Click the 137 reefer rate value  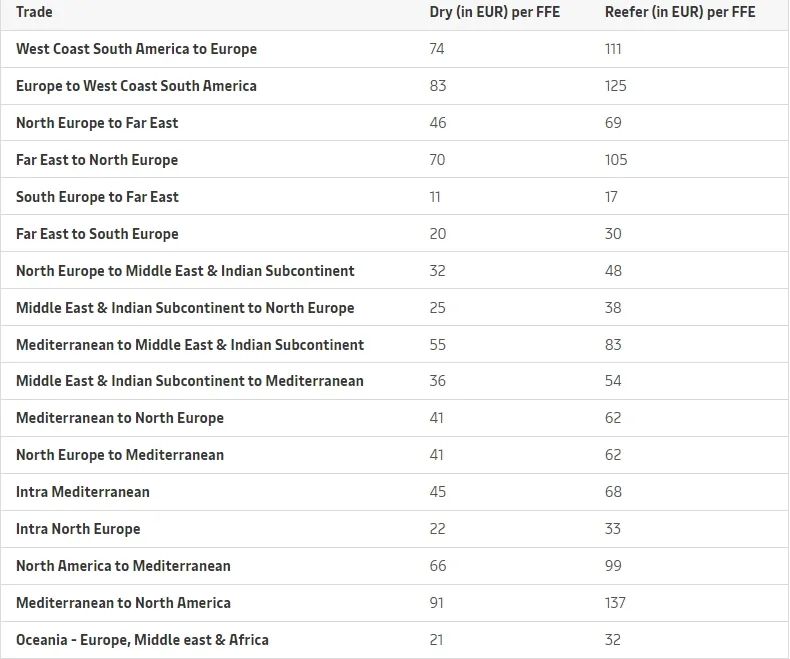615,603
